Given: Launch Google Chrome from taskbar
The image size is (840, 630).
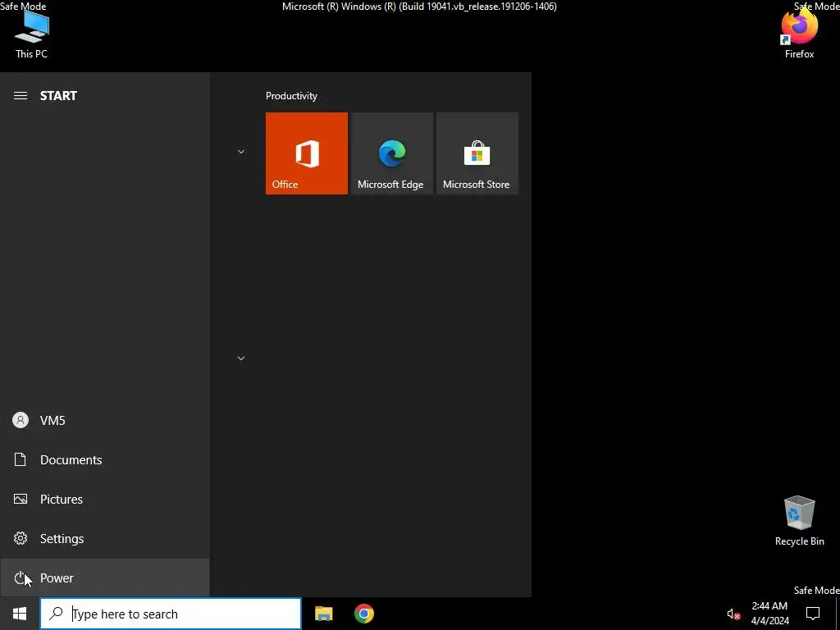Looking at the screenshot, I should click(363, 614).
